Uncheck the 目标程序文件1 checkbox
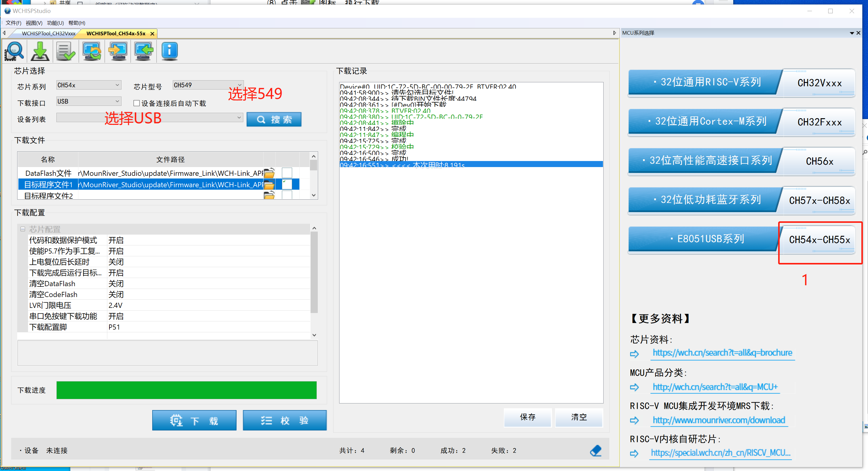This screenshot has width=868, height=471. [287, 184]
